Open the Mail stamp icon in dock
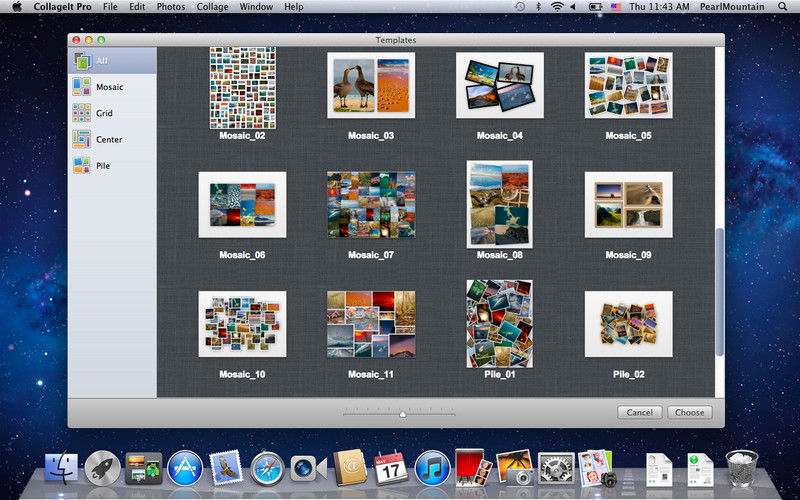 226,467
